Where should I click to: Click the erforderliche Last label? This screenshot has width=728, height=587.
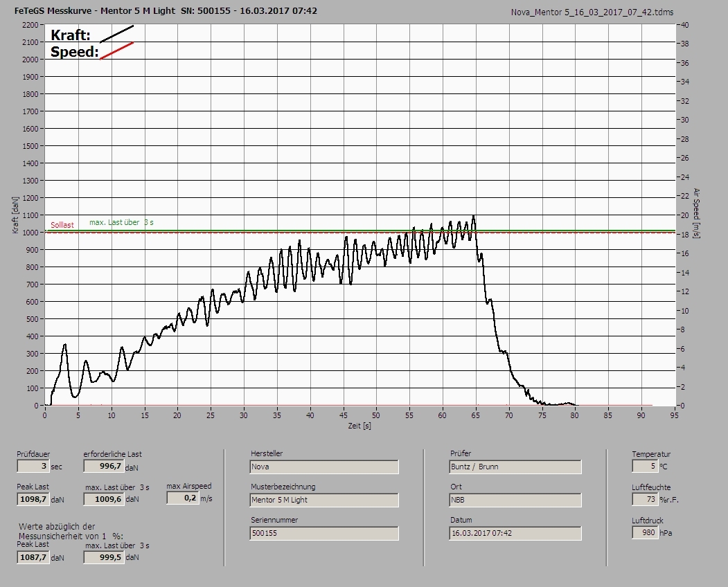pyautogui.click(x=112, y=454)
